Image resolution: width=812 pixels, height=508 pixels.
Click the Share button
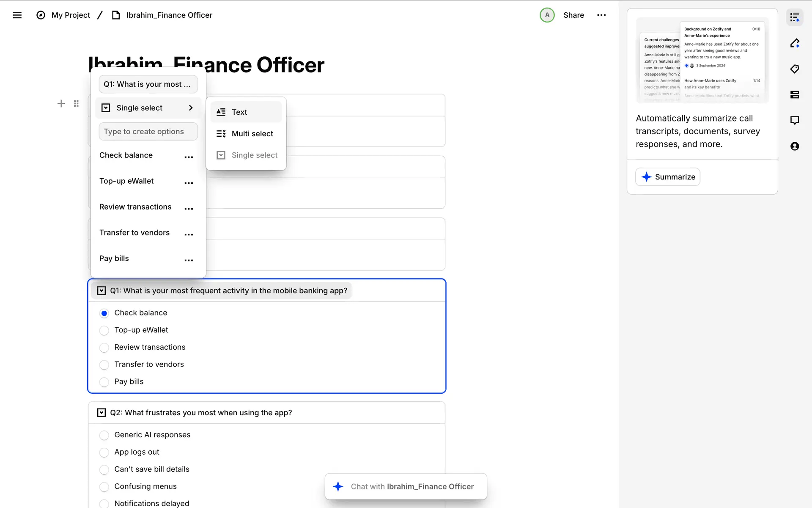[x=573, y=15]
